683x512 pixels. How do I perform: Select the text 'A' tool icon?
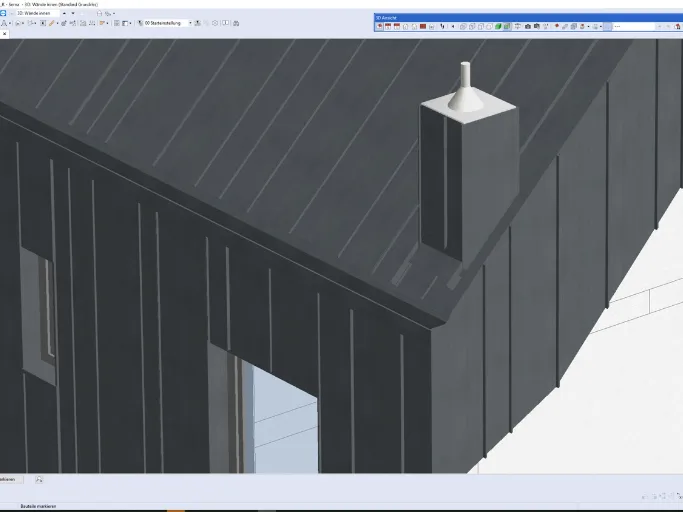click(4, 23)
